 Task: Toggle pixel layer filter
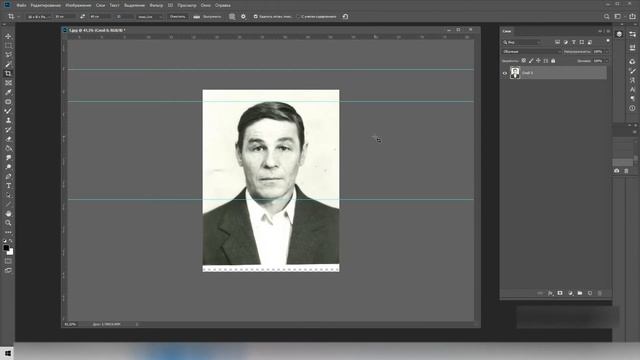(558, 42)
